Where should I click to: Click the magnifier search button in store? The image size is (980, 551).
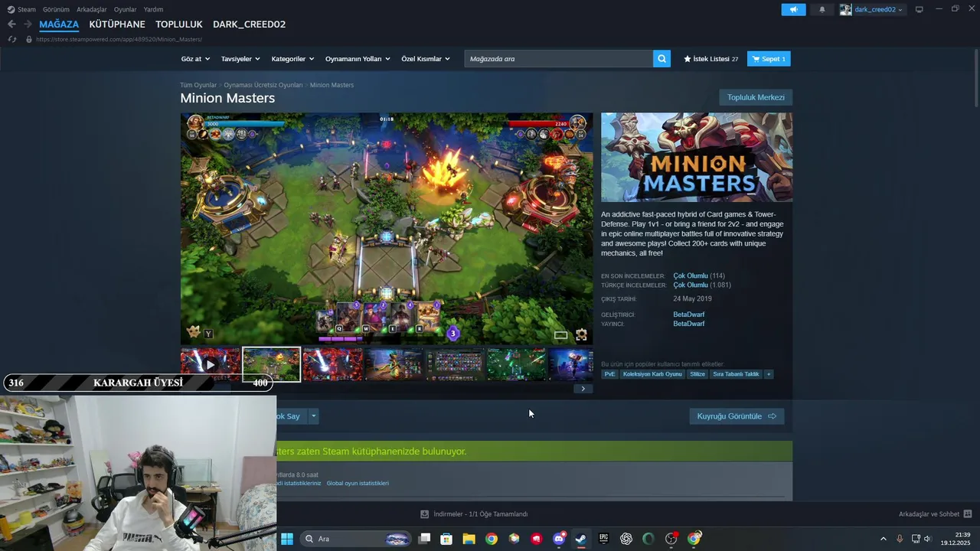coord(661,59)
